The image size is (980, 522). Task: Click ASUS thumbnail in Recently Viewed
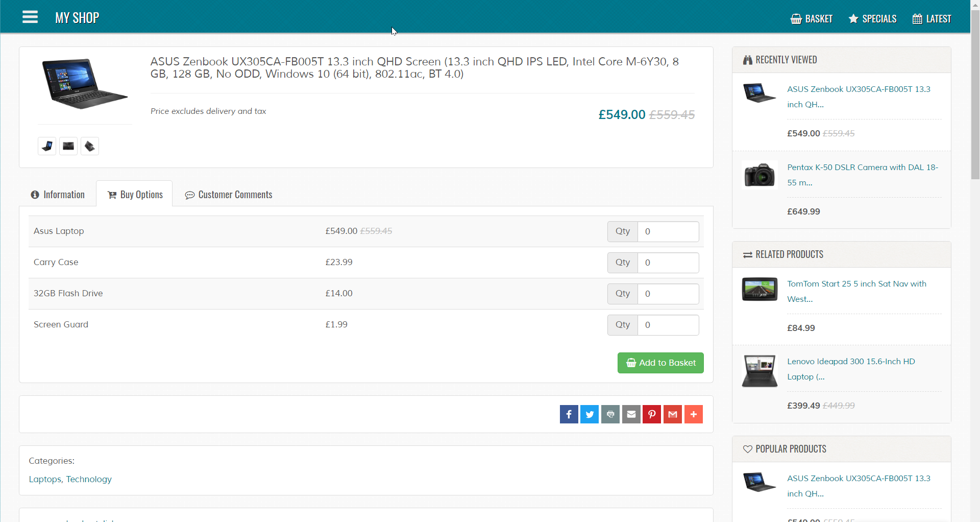[759, 93]
